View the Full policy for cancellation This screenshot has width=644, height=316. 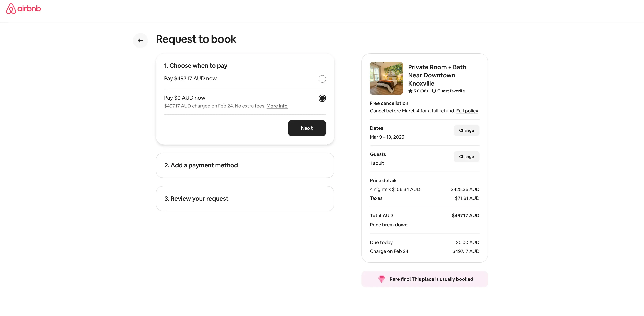[x=467, y=111]
